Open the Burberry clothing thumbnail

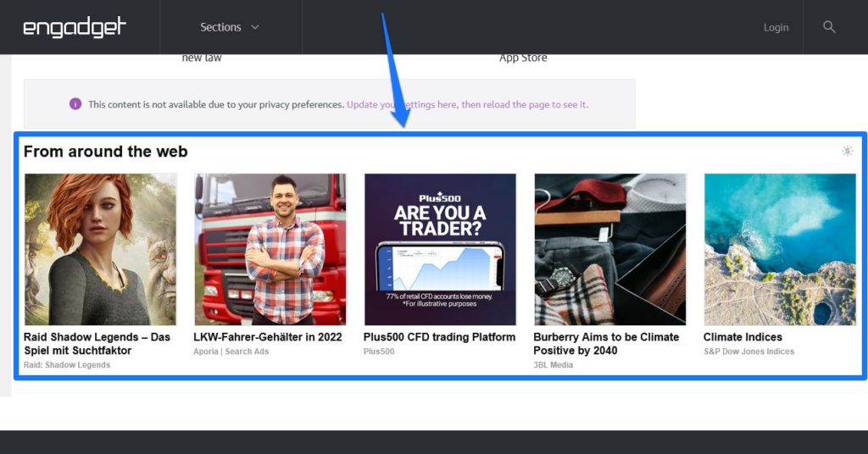click(x=610, y=249)
